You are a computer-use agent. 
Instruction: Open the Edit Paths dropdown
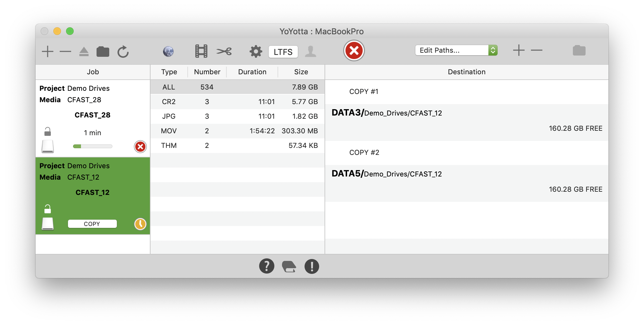tap(456, 50)
